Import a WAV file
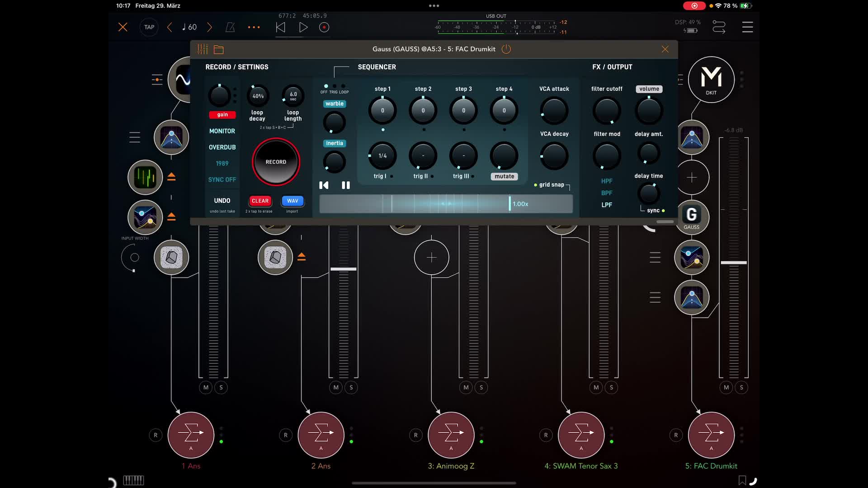The image size is (868, 488). [x=292, y=201]
